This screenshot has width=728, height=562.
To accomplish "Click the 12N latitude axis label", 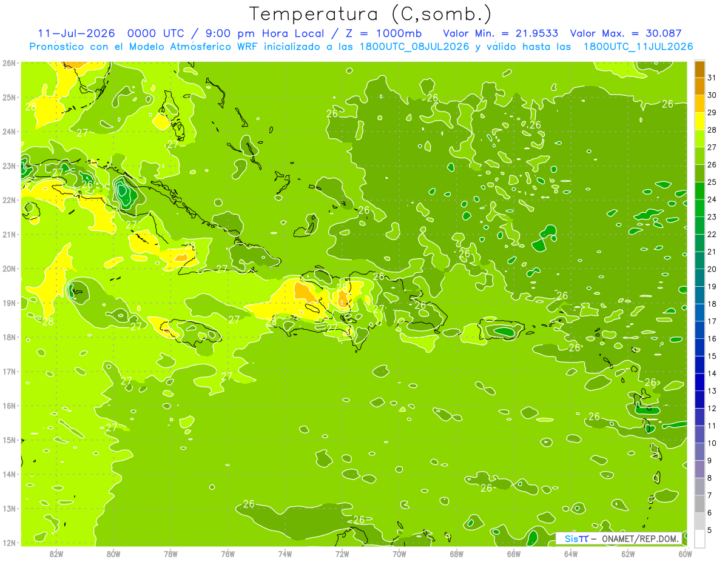I will coord(9,543).
